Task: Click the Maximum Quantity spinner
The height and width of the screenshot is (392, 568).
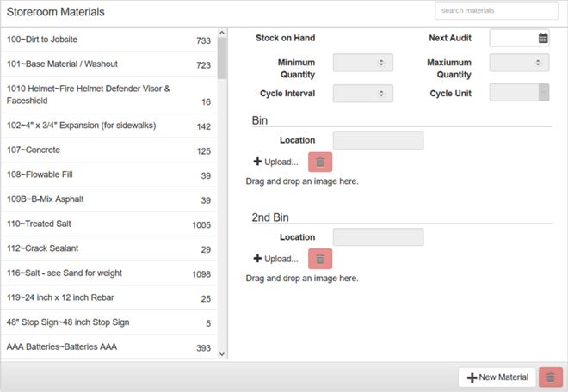Action: (519, 63)
